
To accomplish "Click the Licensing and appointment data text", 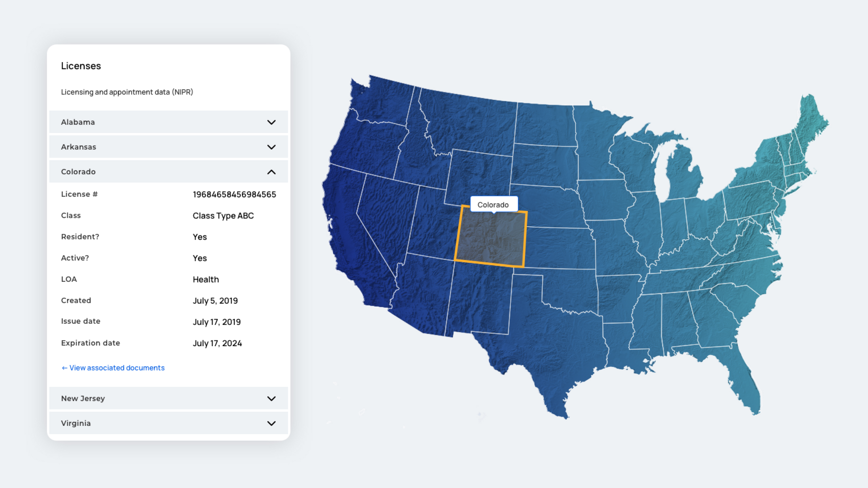I will click(127, 92).
